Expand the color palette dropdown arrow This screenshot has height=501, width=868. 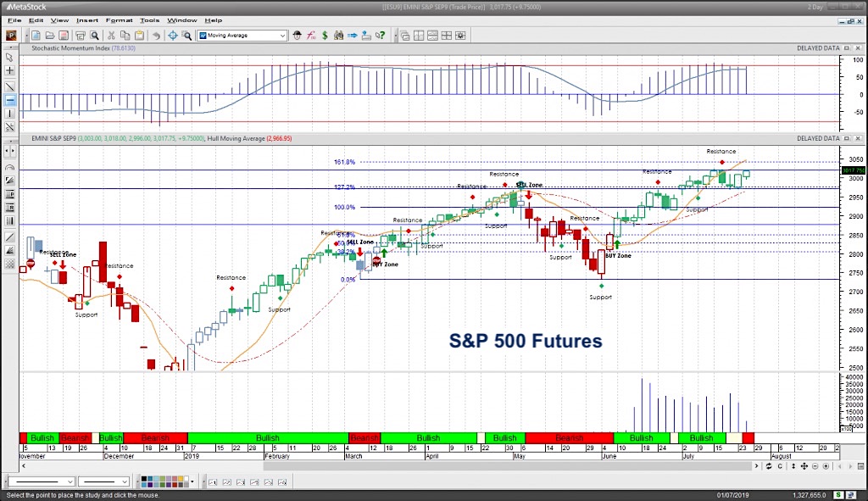192,482
